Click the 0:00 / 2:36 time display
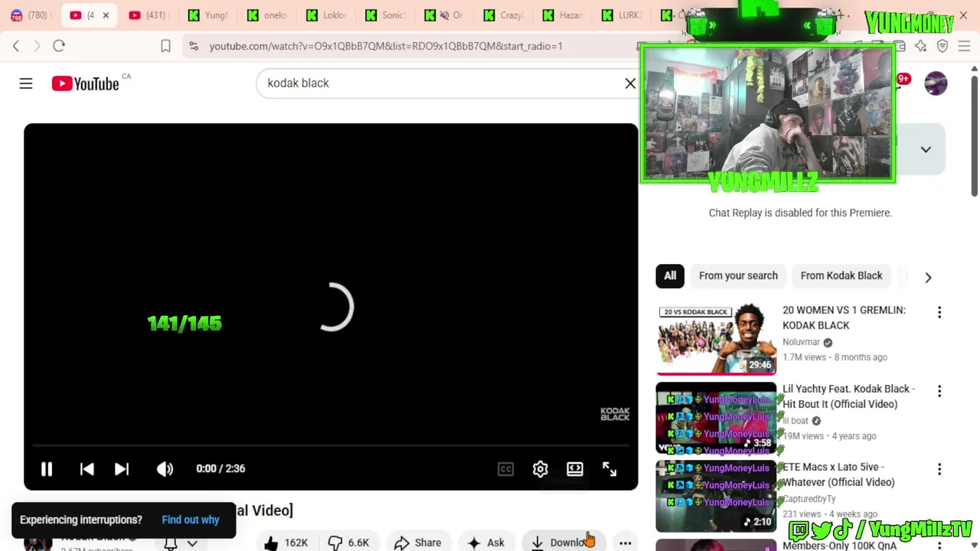This screenshot has height=551, width=980. coord(220,468)
